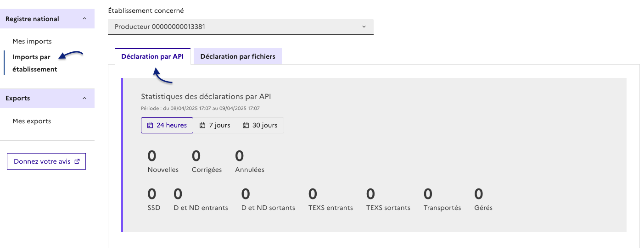Navigate to Mes exports
The width and height of the screenshot is (644, 248).
click(x=32, y=121)
